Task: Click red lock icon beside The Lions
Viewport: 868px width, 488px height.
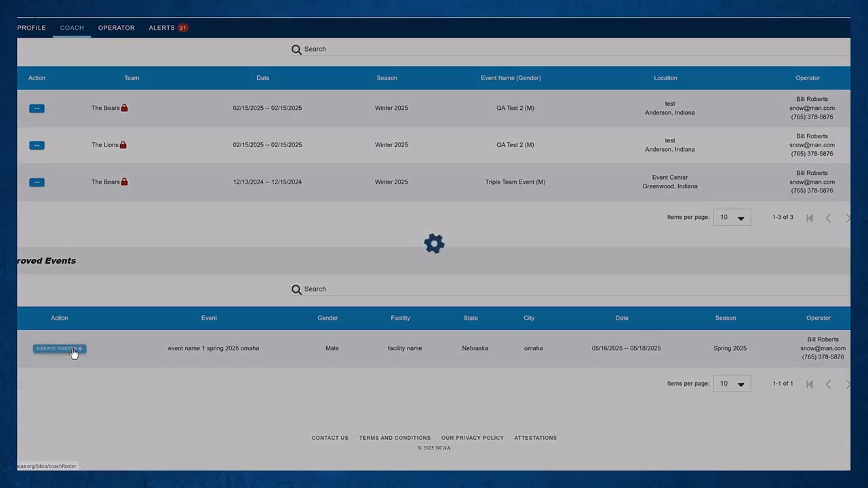Action: click(123, 144)
